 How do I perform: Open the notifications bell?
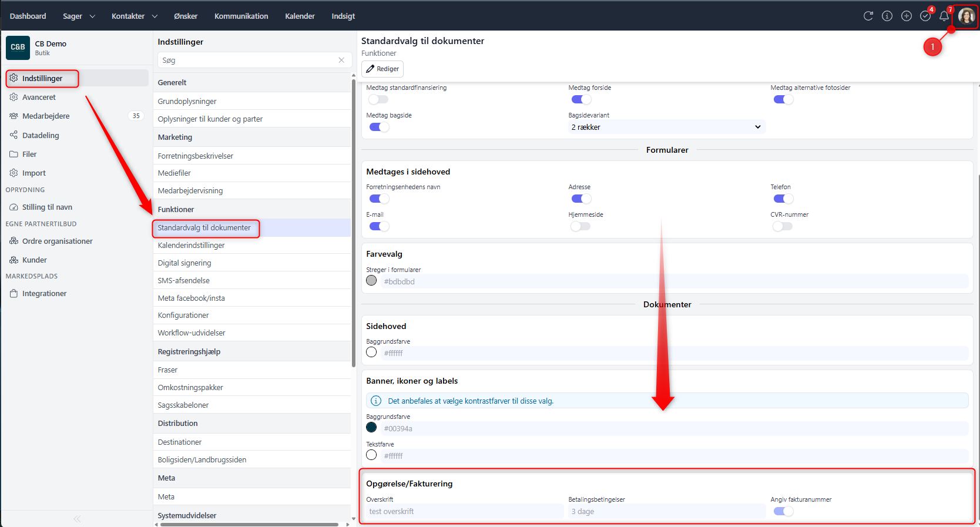pos(944,16)
